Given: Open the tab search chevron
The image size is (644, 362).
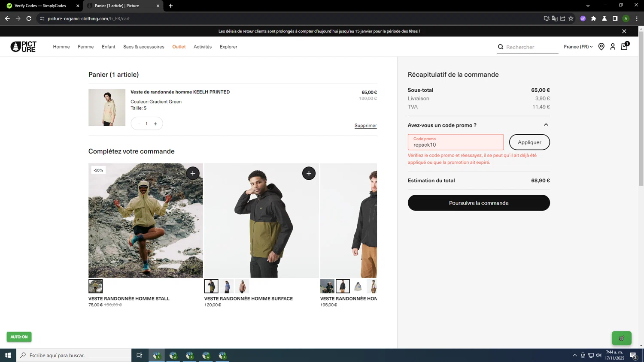Looking at the screenshot, I should pyautogui.click(x=588, y=6).
